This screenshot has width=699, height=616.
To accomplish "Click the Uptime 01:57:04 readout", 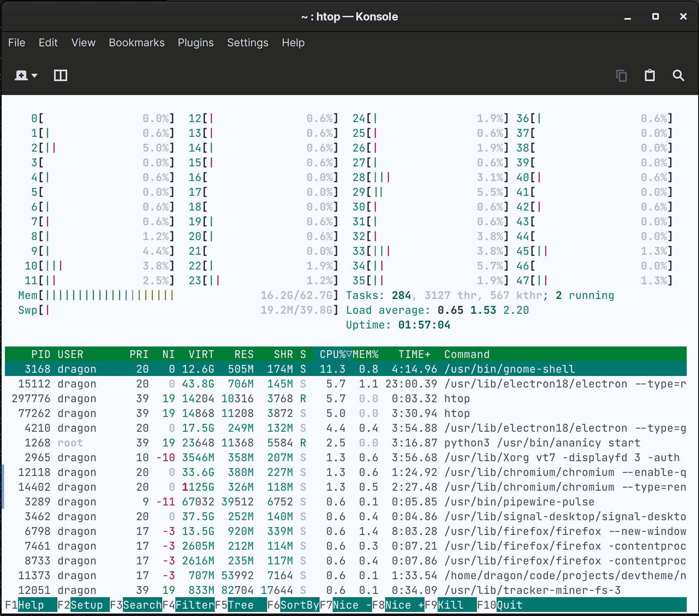I will [398, 325].
